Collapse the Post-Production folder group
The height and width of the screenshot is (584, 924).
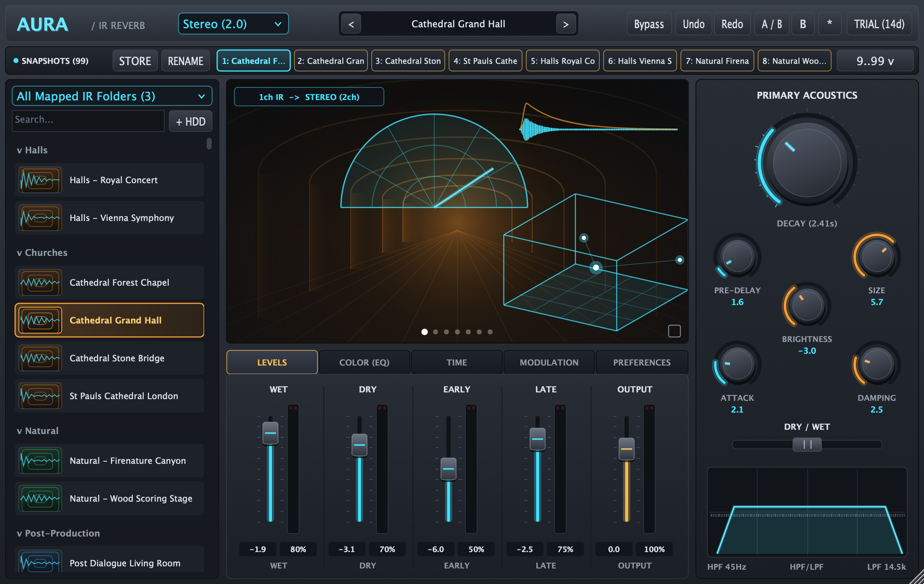tap(58, 534)
